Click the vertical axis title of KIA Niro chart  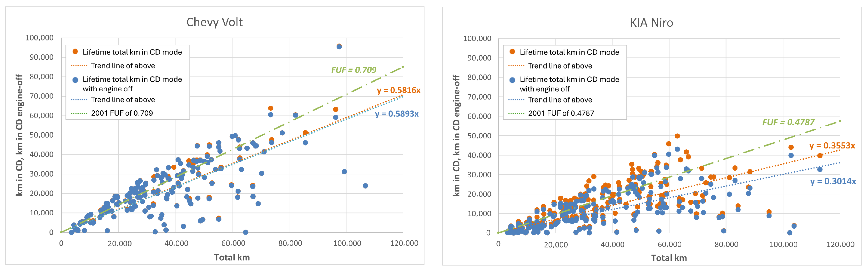[x=456, y=135]
